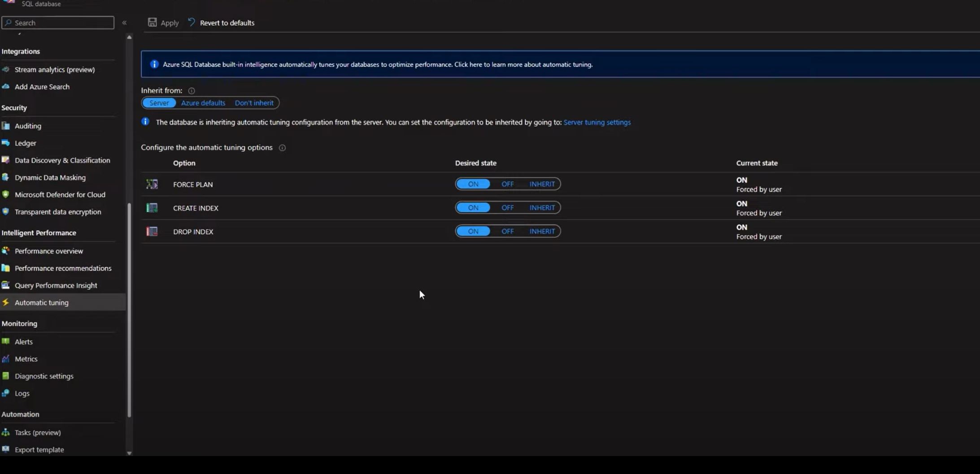Viewport: 980px width, 474px height.
Task: Open Query Performance Insight menu item
Action: [56, 285]
